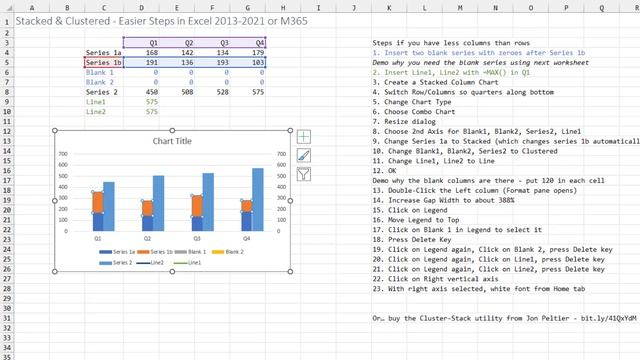Select row header 31
The image size is (640, 360).
7,318
